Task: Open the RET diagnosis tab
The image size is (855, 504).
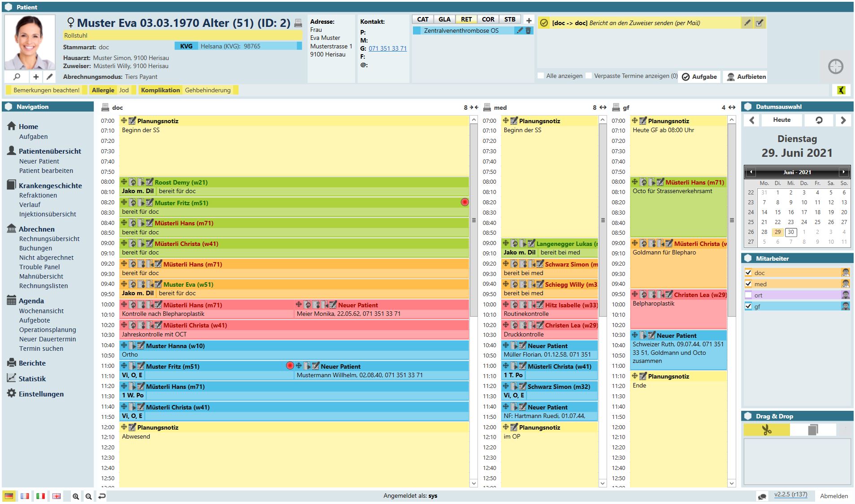Action: 466,19
